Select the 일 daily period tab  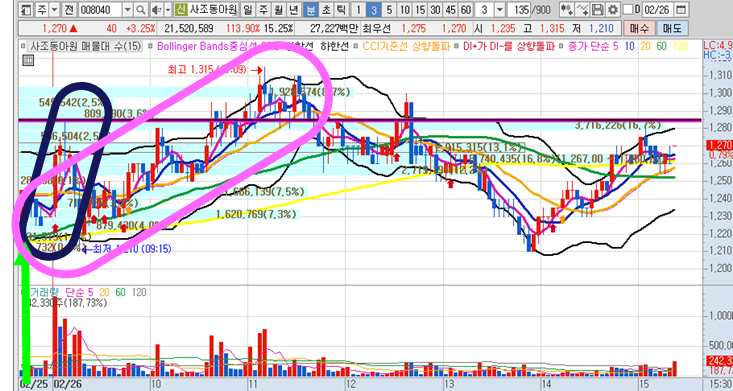[248, 9]
